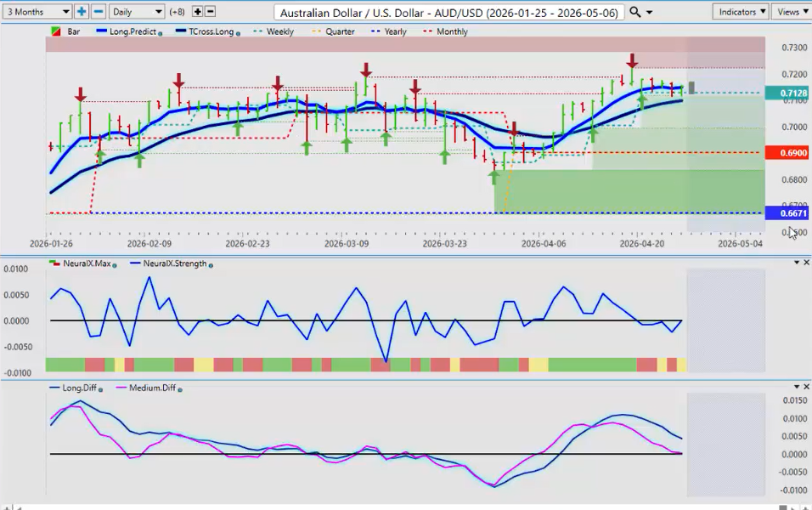812x510 pixels.
Task: Open the 3 Months range dropdown
Action: [37, 12]
